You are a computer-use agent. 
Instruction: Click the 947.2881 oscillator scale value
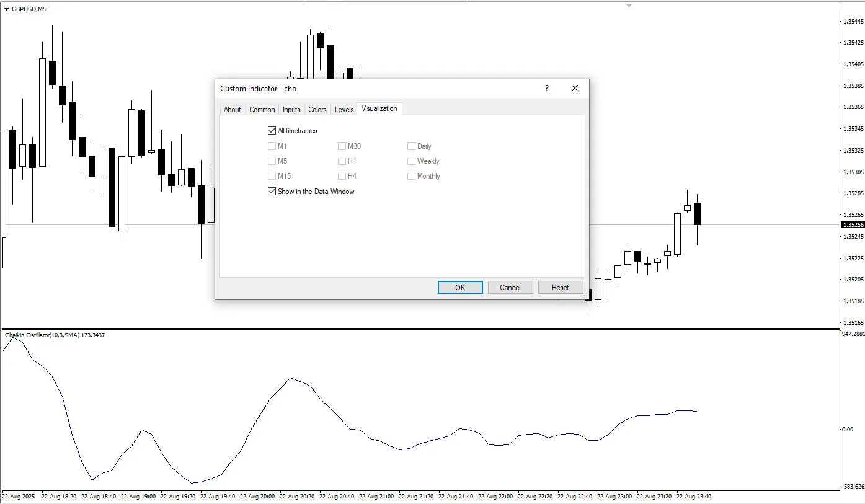[x=853, y=334]
